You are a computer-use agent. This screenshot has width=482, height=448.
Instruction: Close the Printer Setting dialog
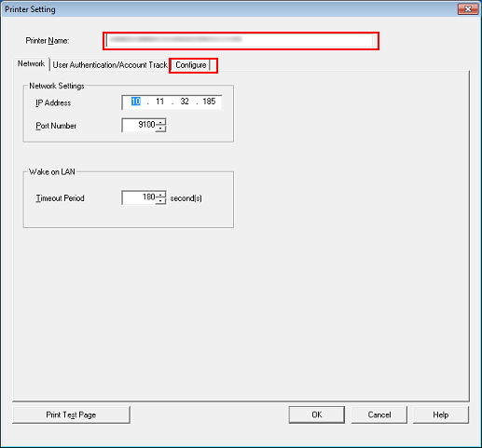pyautogui.click(x=468, y=9)
